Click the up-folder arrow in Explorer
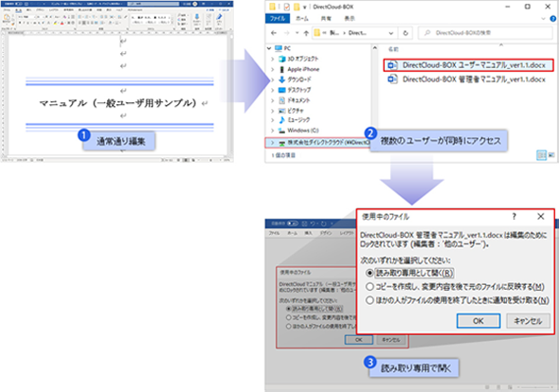 click(x=306, y=33)
